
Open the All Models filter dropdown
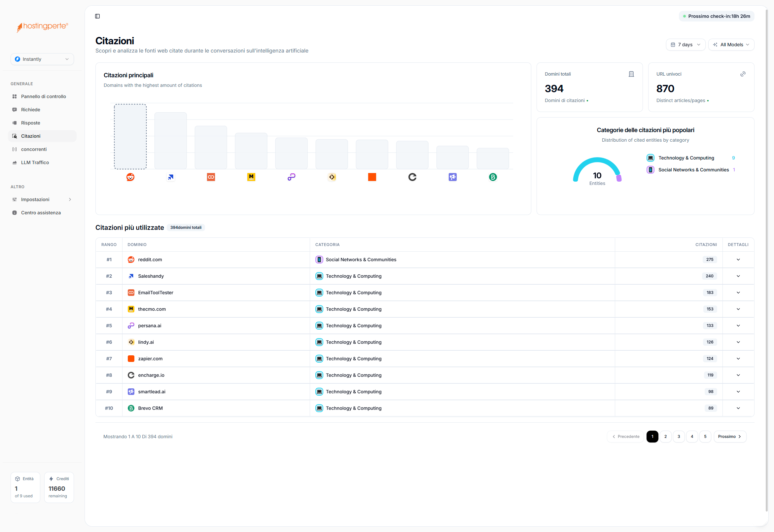(731, 45)
